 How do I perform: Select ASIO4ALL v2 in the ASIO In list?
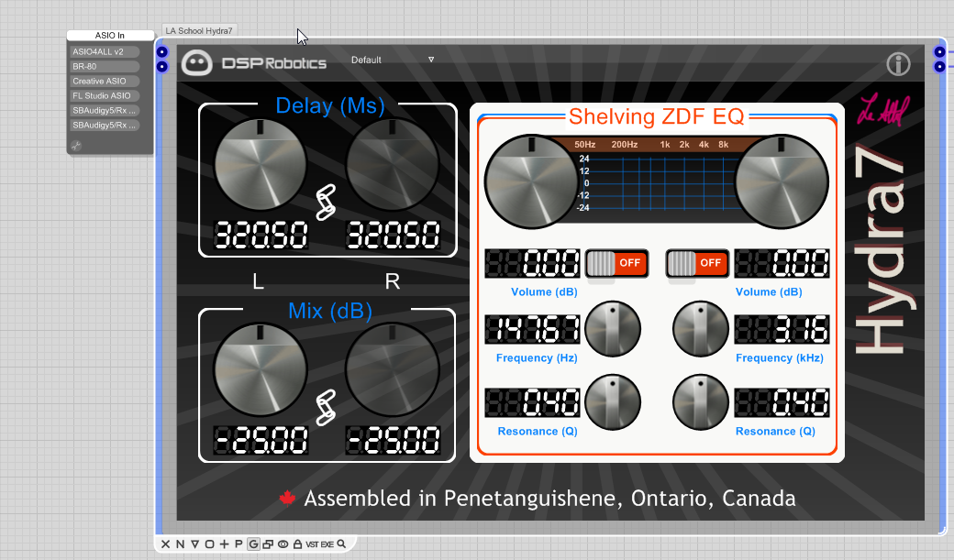tap(105, 51)
